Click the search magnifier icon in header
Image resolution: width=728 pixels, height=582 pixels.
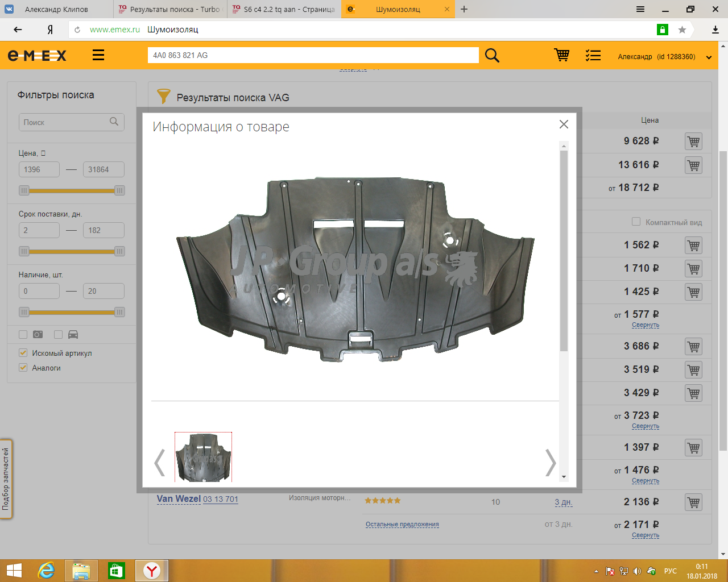tap(492, 55)
